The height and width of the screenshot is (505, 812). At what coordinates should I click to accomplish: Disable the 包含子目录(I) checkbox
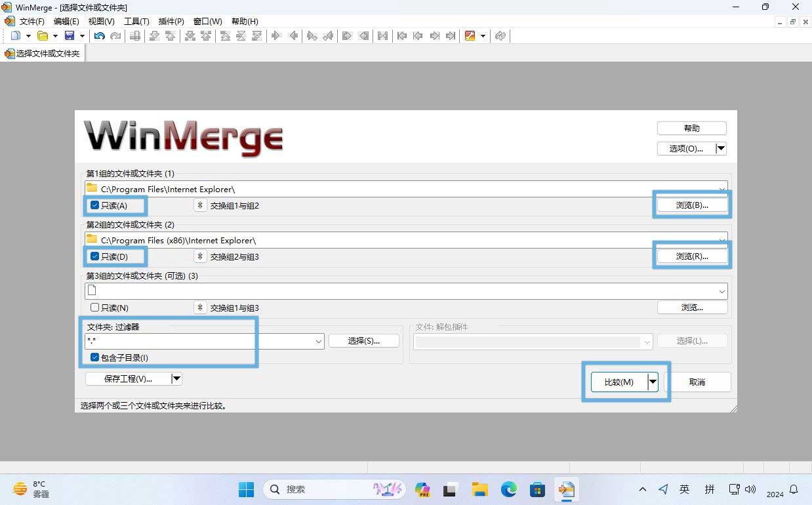[x=95, y=357]
